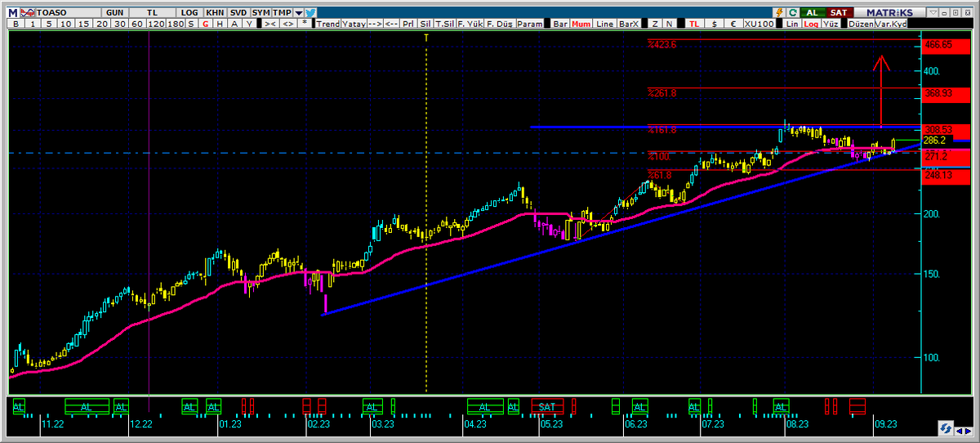Click the LOG button in title bar

pyautogui.click(x=189, y=12)
